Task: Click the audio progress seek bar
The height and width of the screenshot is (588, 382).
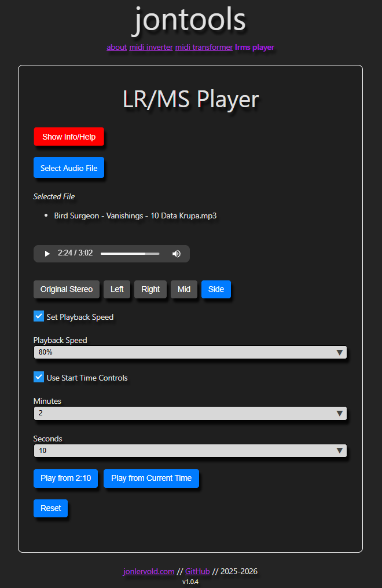Action: 130,254
